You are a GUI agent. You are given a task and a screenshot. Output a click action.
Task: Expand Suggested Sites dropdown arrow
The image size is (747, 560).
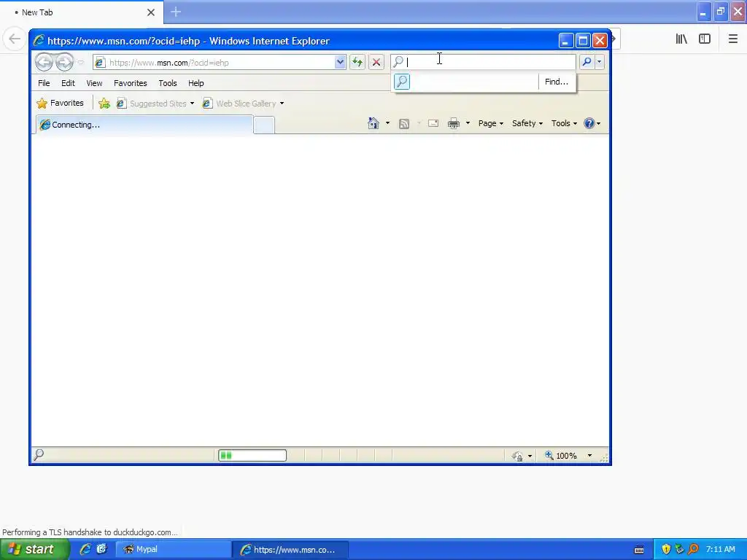click(x=192, y=104)
